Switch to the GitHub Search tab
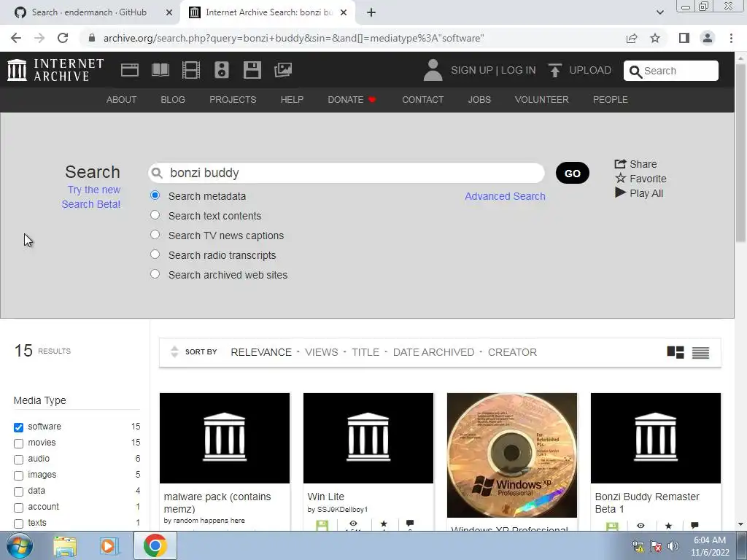This screenshot has width=747, height=560. [89, 12]
